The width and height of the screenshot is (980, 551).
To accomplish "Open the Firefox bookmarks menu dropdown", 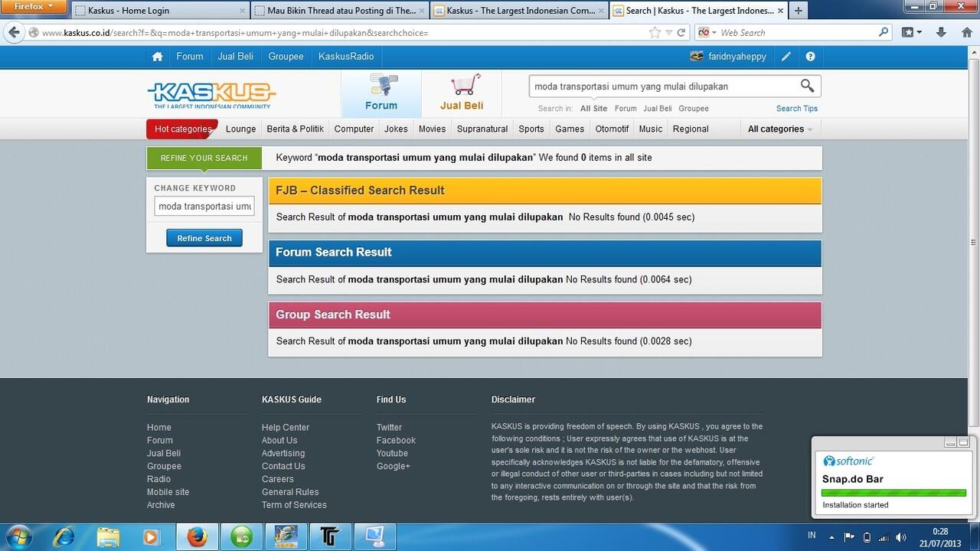I will point(911,33).
